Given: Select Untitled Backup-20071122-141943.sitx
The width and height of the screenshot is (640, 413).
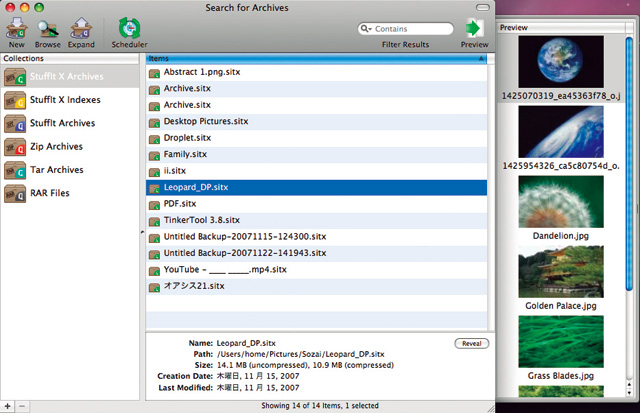Looking at the screenshot, I should (x=245, y=253).
